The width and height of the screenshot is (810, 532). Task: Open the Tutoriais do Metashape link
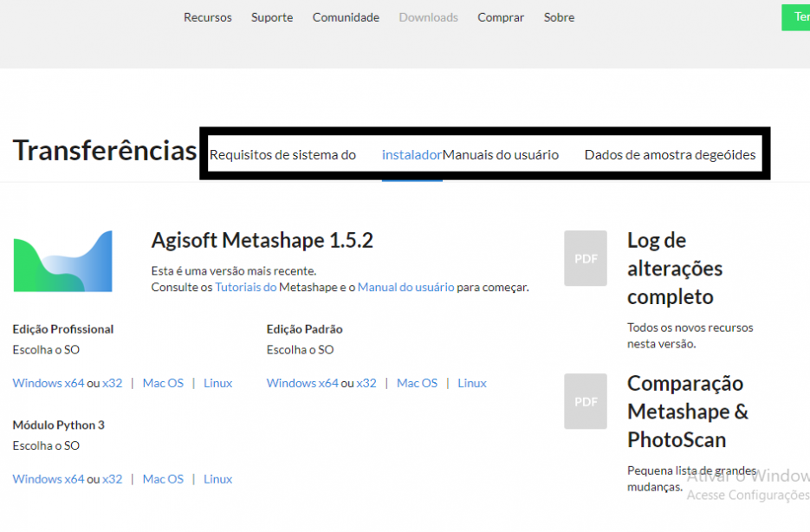click(246, 287)
